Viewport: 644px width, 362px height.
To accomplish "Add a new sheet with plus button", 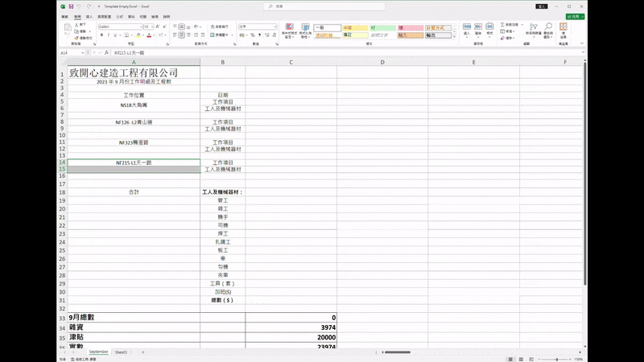I will click(x=143, y=352).
